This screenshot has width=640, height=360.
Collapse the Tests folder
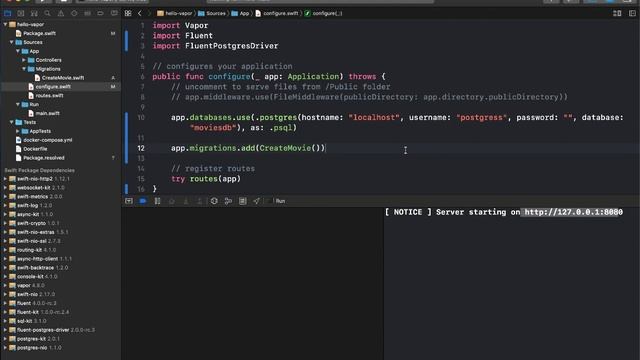pos(11,122)
